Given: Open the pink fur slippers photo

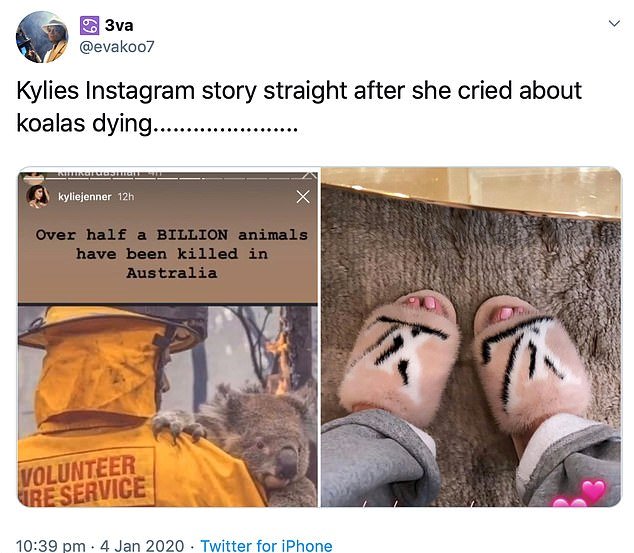Looking at the screenshot, I should pyautogui.click(x=471, y=337).
